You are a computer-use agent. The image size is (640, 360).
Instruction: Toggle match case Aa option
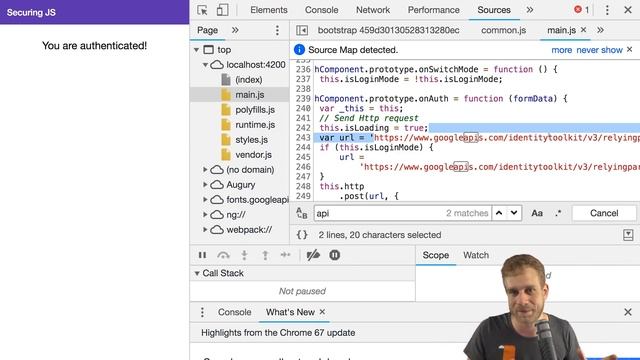537,213
